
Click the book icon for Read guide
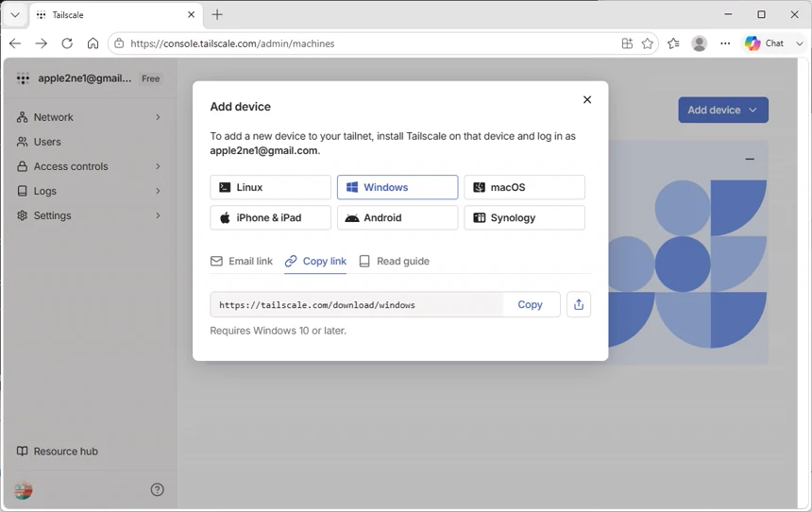click(364, 261)
